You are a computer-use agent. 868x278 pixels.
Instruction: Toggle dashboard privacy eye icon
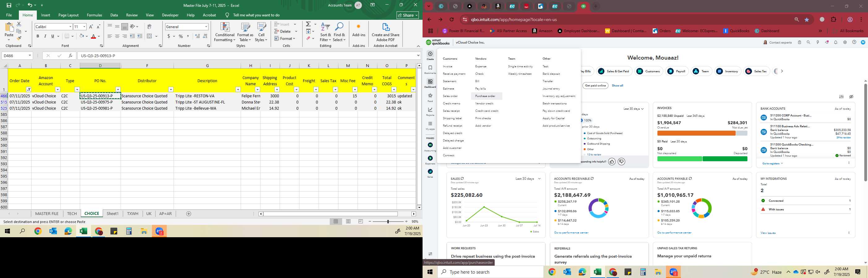[851, 97]
